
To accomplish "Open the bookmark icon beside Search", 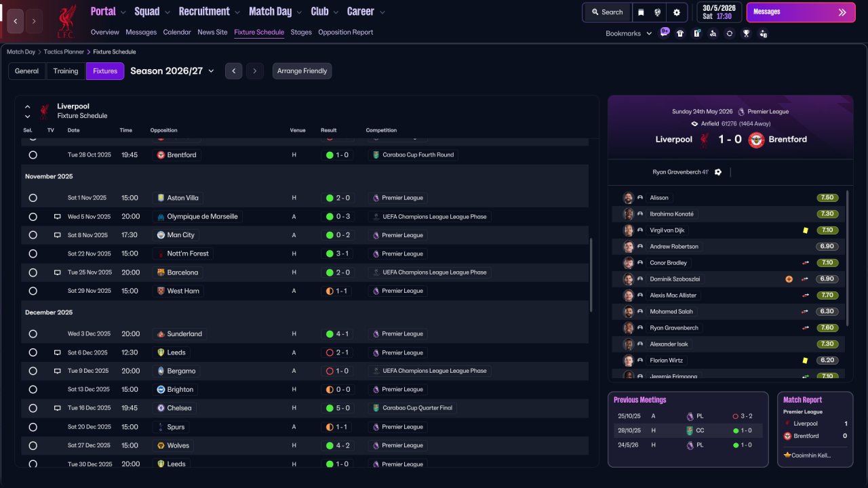I will tap(641, 12).
